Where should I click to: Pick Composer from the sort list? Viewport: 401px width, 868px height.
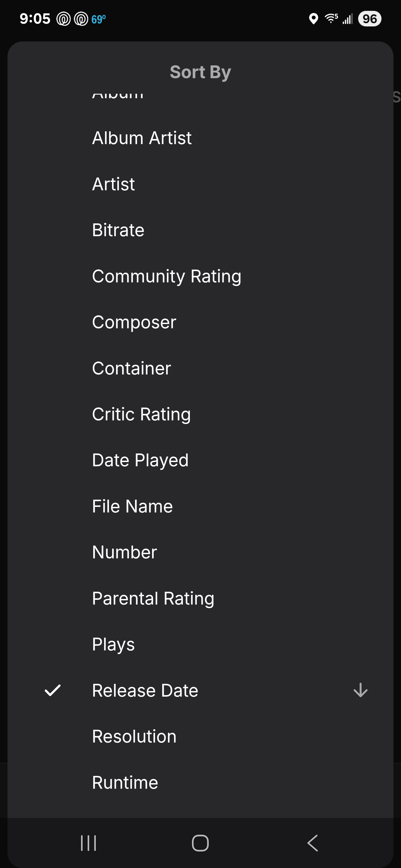click(x=134, y=322)
